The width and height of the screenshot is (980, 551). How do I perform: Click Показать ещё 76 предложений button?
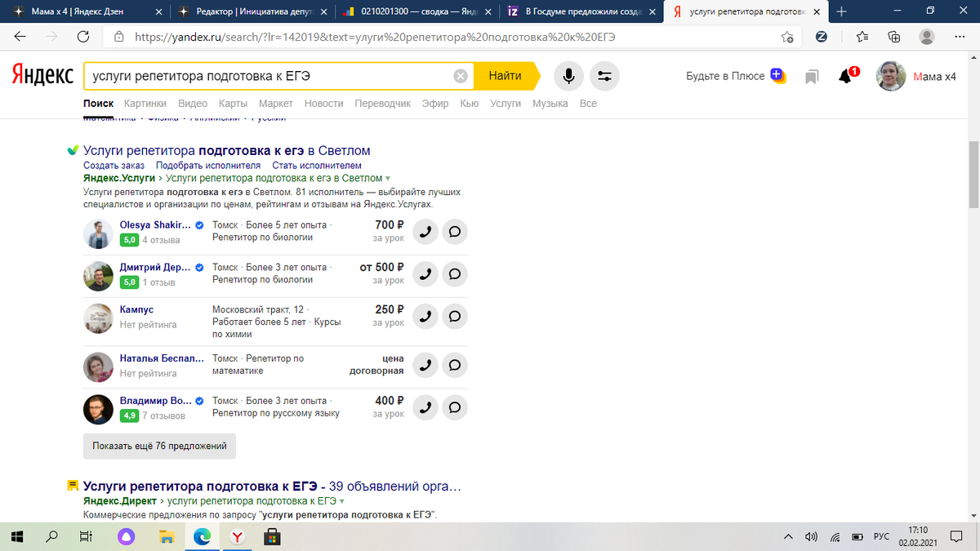click(x=159, y=446)
